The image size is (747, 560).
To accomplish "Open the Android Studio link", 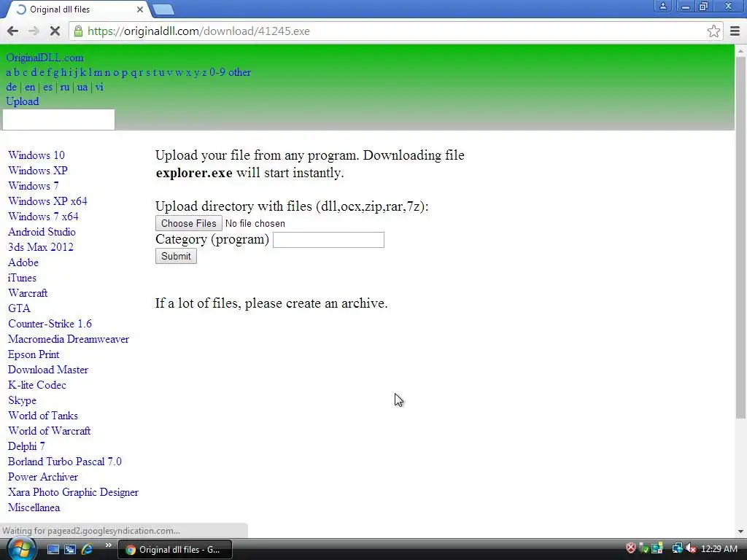I will (42, 232).
